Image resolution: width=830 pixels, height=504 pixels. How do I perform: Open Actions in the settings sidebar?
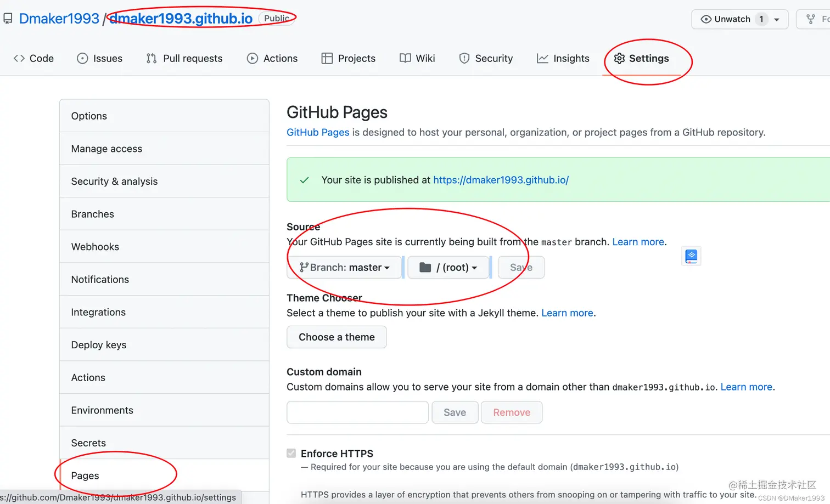[164, 377]
